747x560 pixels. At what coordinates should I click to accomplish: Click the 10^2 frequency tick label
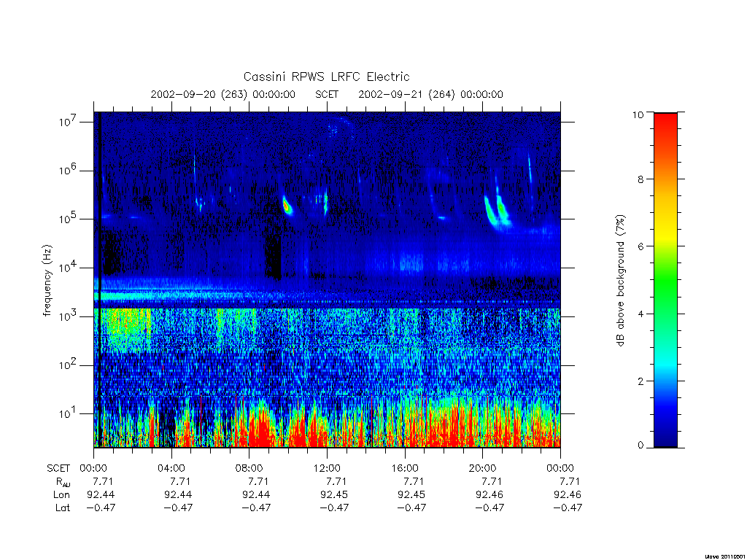(69, 365)
